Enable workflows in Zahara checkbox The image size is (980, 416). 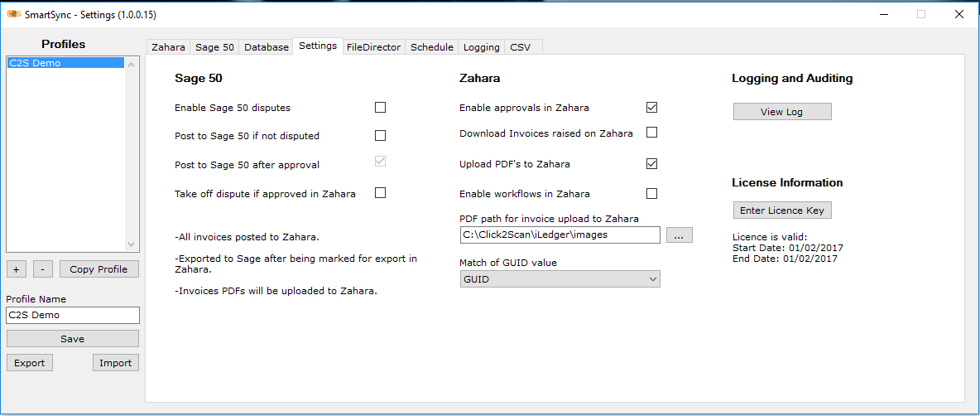click(x=652, y=193)
